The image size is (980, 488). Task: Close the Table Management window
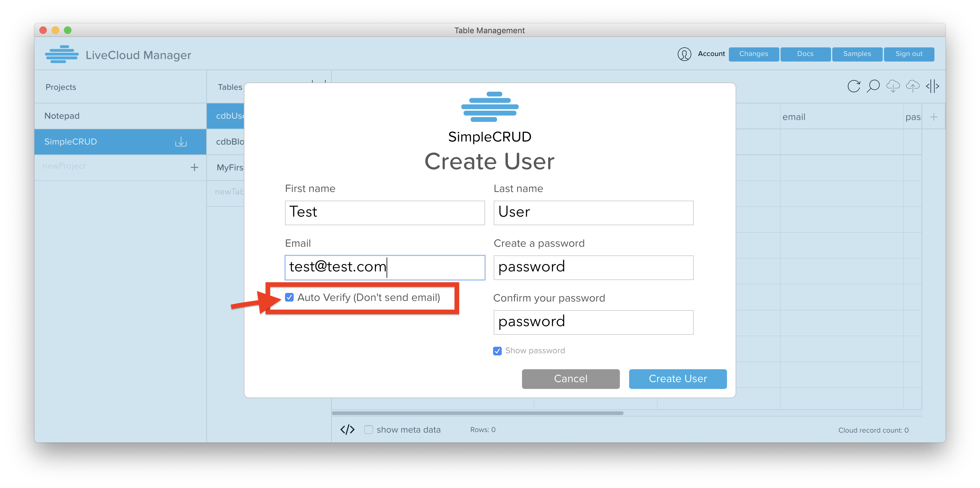[43, 30]
